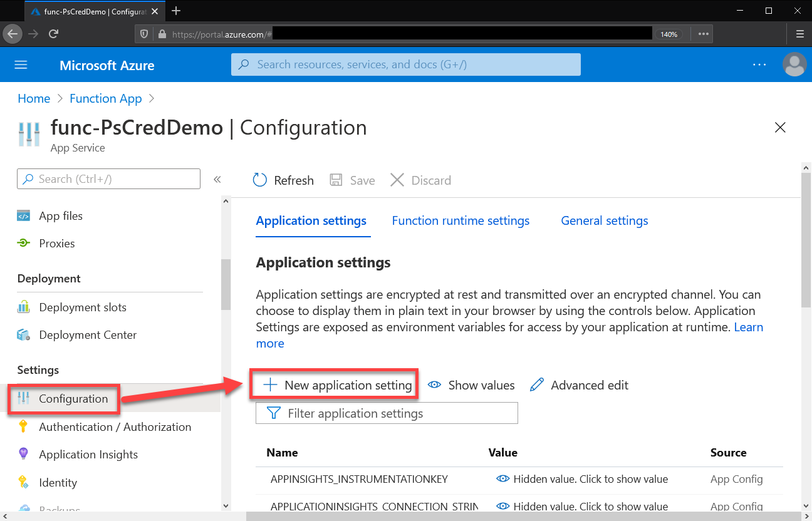Viewport: 812px width, 521px height.
Task: Focus the Filter application settings box
Action: 387,413
